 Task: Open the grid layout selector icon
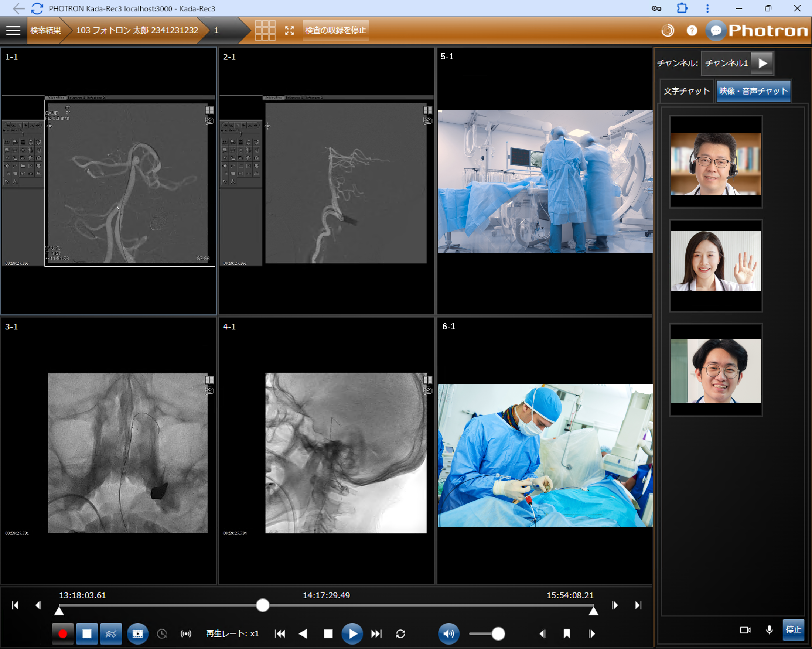pos(265,30)
